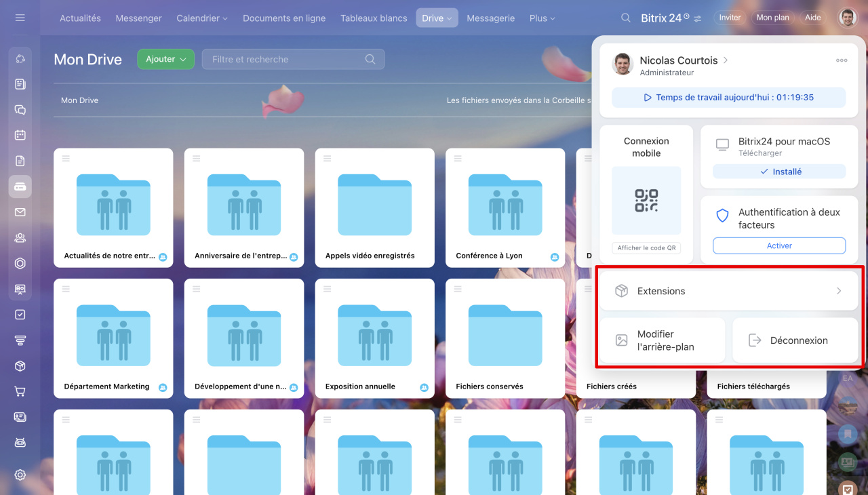Viewport: 868px width, 495px height.
Task: Open the sliders settings icon near logo
Action: pyautogui.click(x=698, y=18)
